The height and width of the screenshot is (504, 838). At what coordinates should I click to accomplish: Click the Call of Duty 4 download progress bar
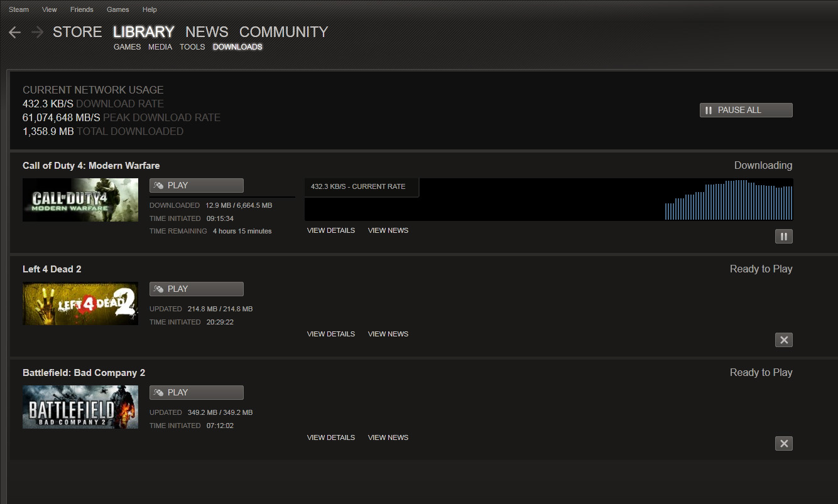tap(222, 196)
